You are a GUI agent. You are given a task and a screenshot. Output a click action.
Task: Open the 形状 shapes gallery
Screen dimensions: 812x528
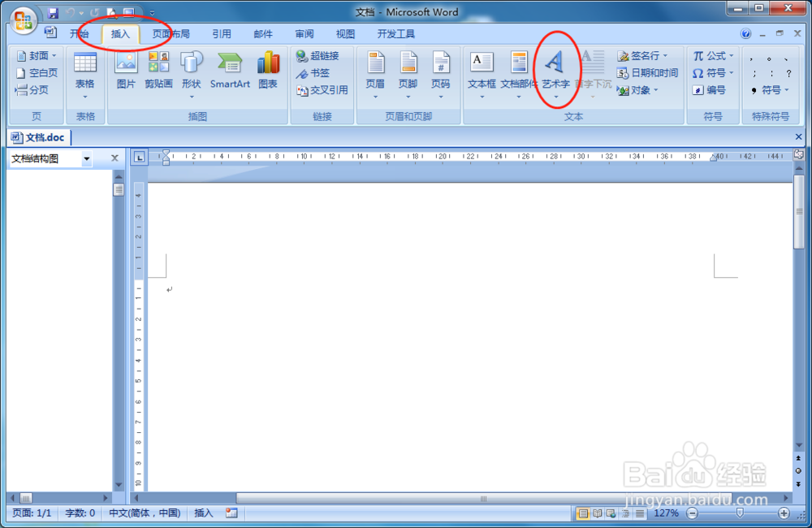point(191,76)
